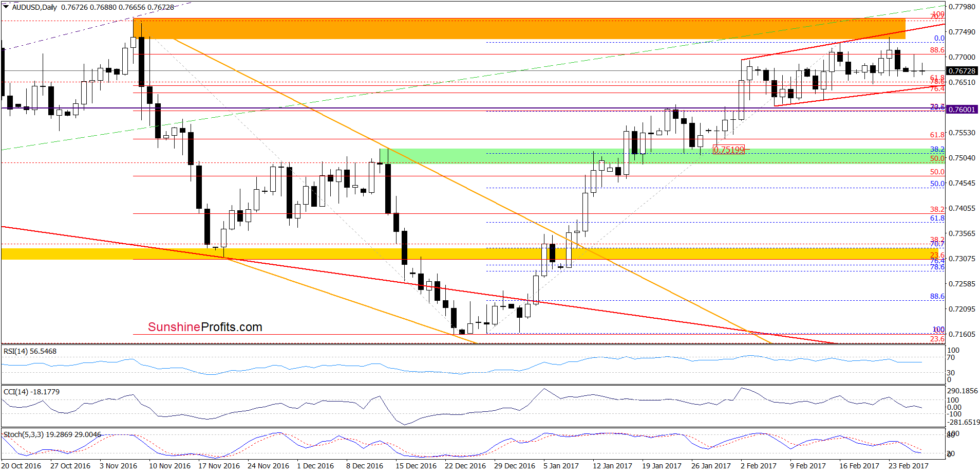Click the 0.73565 price axis value

coord(962,233)
